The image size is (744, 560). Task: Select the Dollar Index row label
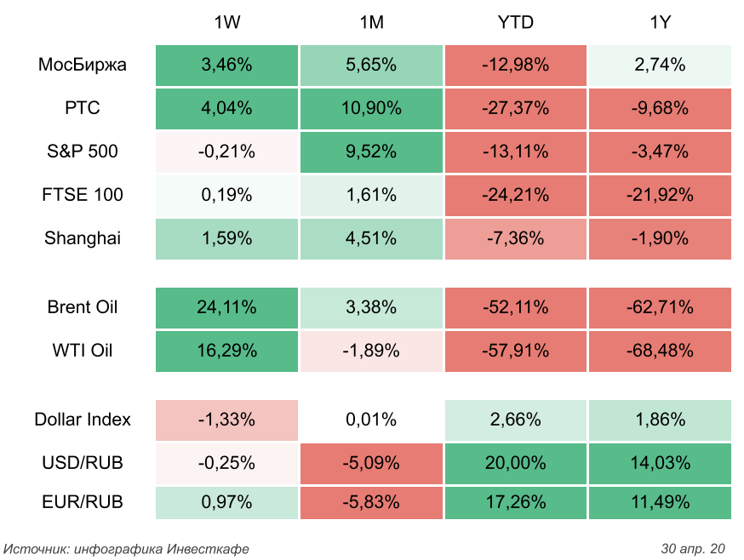83,420
